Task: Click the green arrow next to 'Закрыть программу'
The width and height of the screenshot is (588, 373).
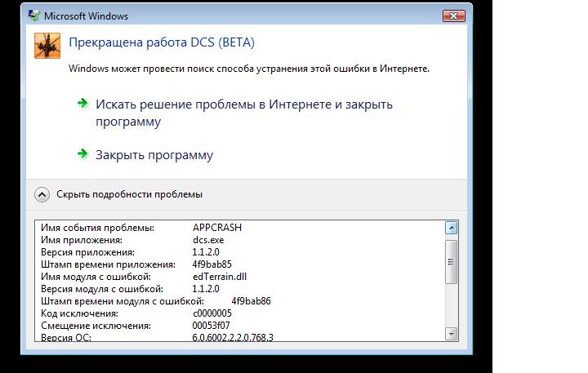Action: pyautogui.click(x=82, y=153)
